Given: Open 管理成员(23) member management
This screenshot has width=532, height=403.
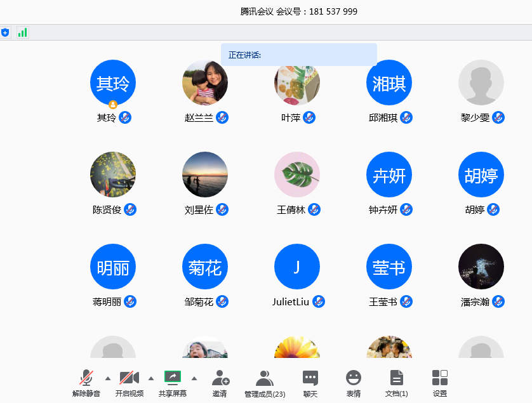Looking at the screenshot, I should [265, 383].
